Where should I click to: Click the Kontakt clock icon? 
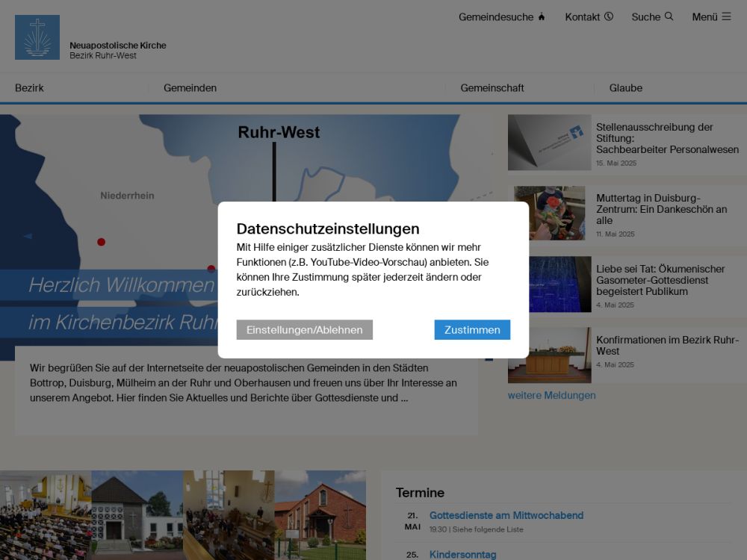tap(609, 16)
